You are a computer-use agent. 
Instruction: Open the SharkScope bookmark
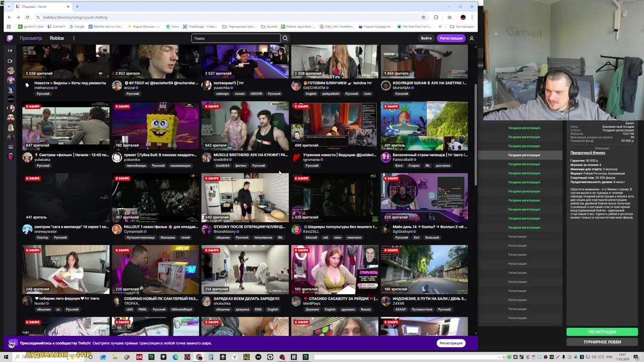pos(201,26)
